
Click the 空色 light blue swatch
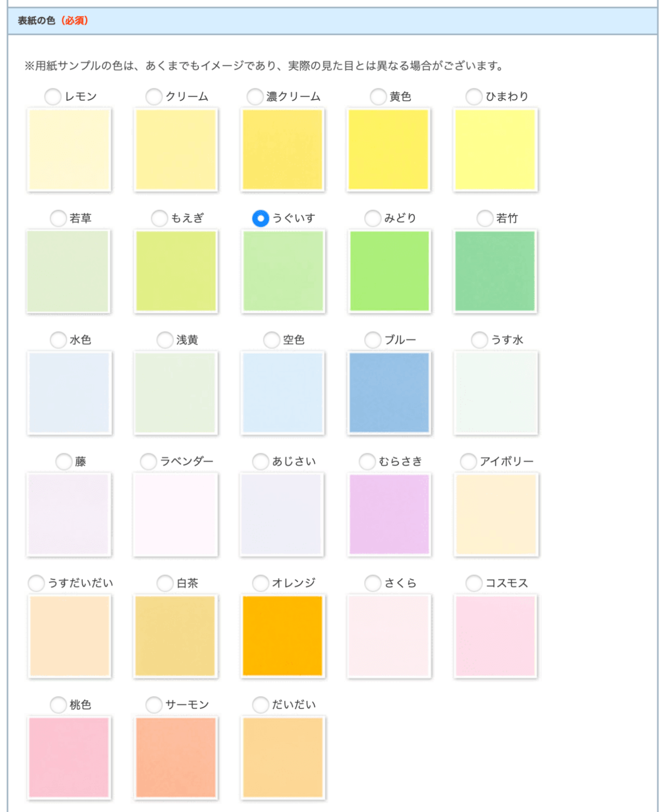coord(282,393)
